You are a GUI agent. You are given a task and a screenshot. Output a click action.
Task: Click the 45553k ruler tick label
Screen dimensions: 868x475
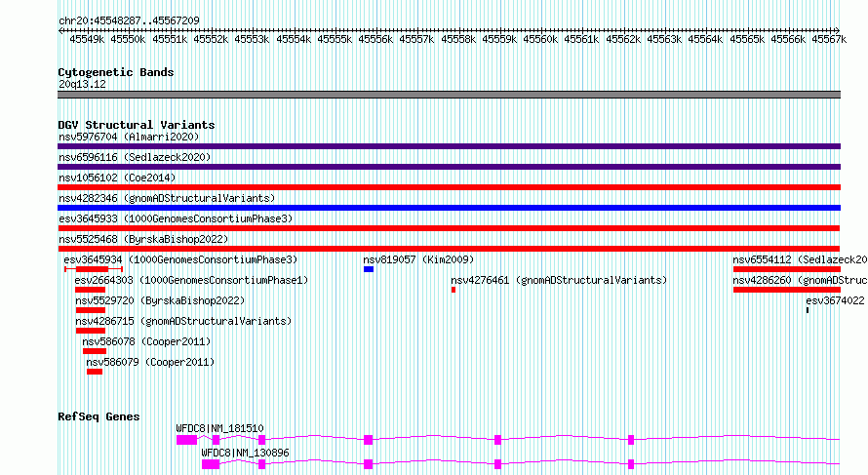click(x=252, y=39)
